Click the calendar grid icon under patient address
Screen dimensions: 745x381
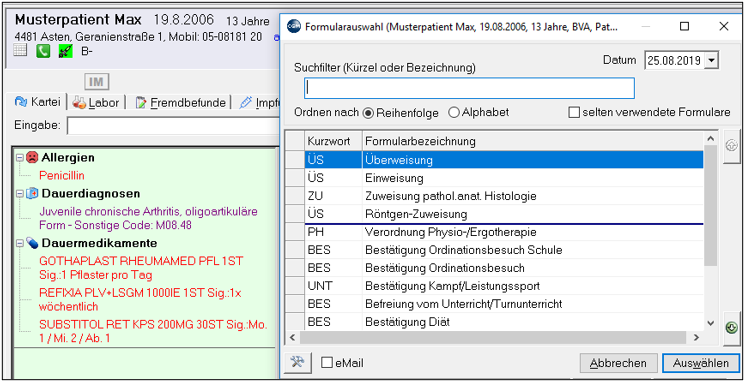point(20,51)
